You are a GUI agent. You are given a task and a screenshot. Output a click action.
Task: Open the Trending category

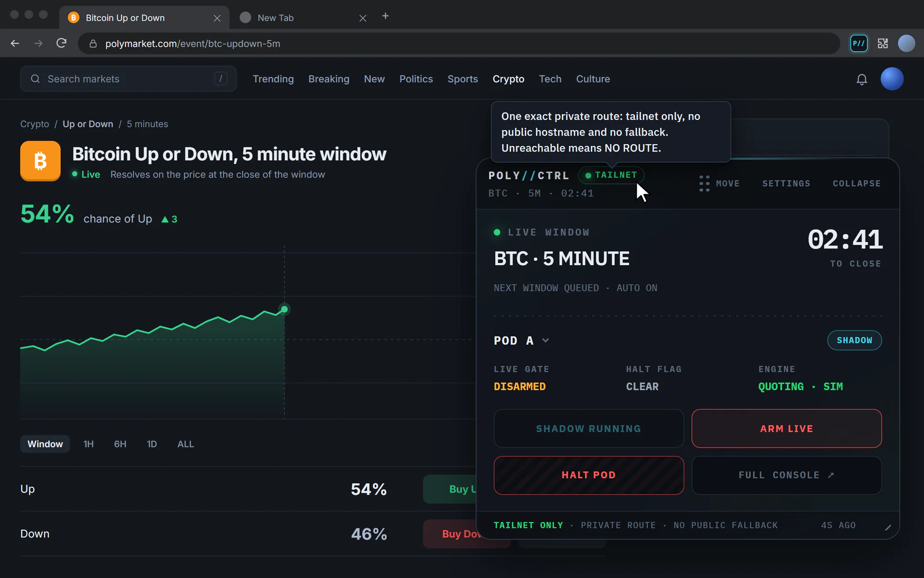point(273,79)
